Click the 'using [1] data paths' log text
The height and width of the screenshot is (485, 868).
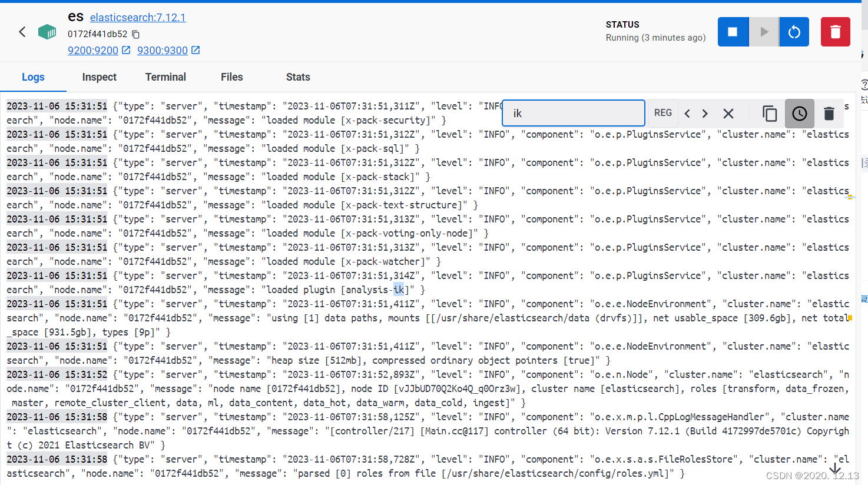(x=325, y=318)
